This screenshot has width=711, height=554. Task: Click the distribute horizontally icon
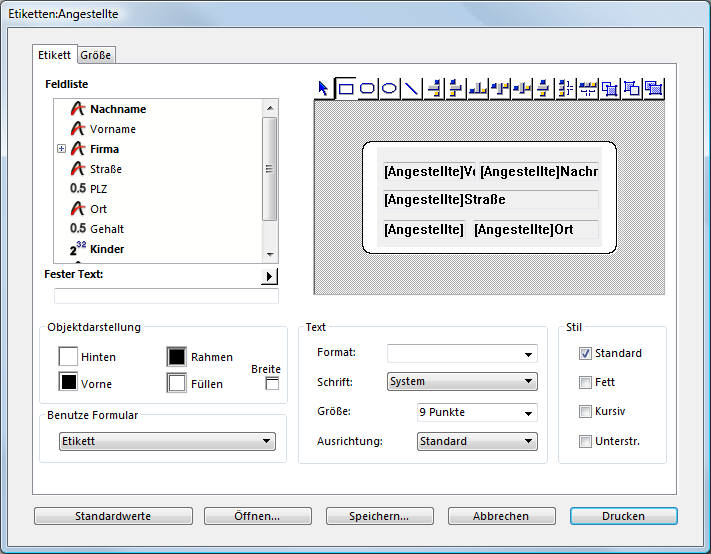588,88
